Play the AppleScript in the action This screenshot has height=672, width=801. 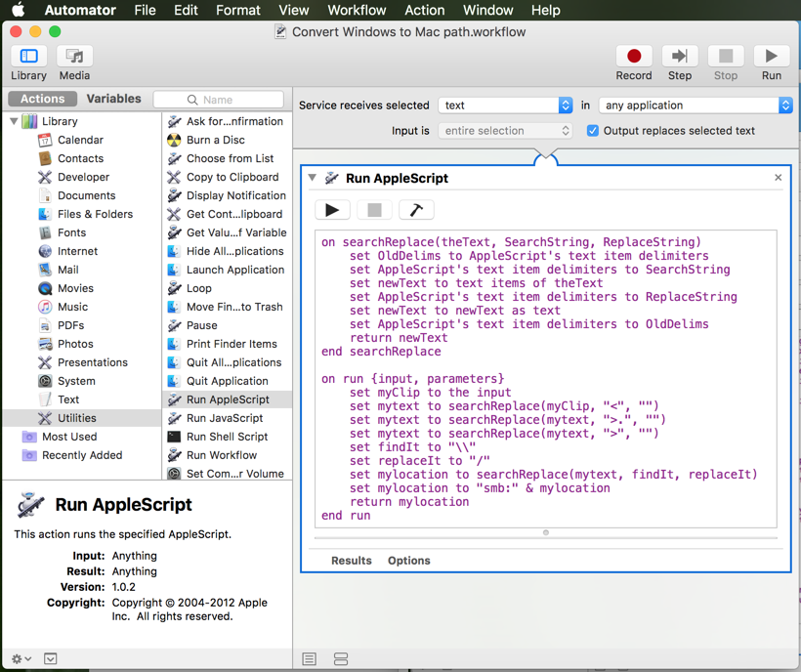[332, 210]
